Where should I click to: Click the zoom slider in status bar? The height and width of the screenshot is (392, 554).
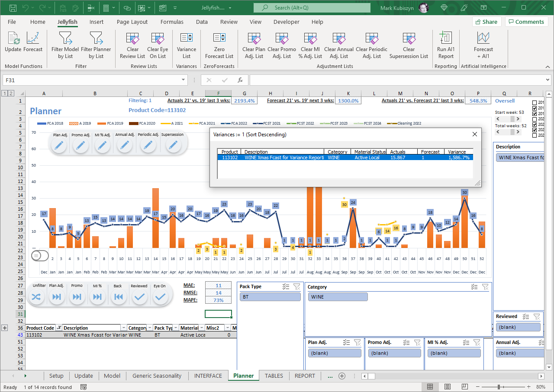499,387
